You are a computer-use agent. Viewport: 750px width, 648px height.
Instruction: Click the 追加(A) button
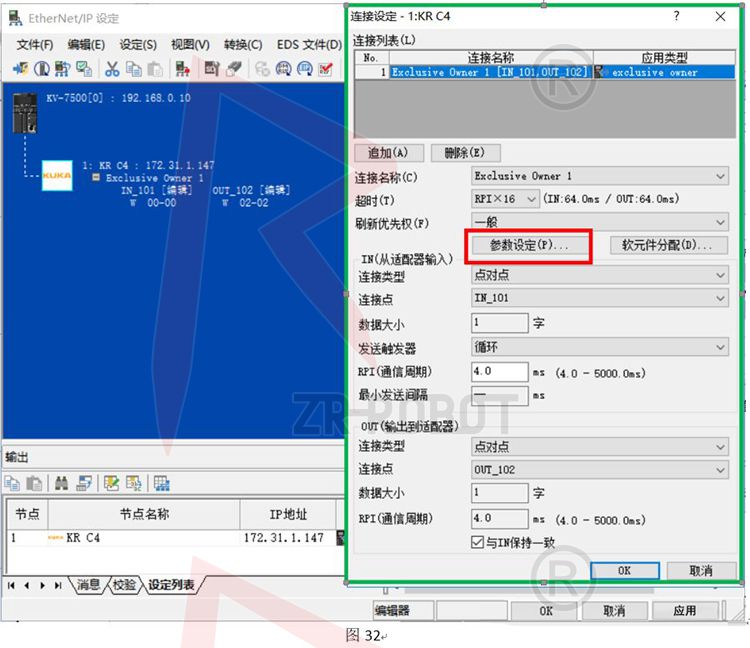(x=388, y=153)
